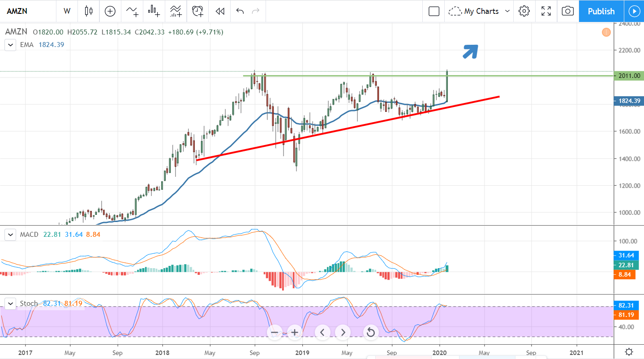Click the AMZN title in the chart legend
This screenshot has height=359, width=644.
click(x=16, y=32)
